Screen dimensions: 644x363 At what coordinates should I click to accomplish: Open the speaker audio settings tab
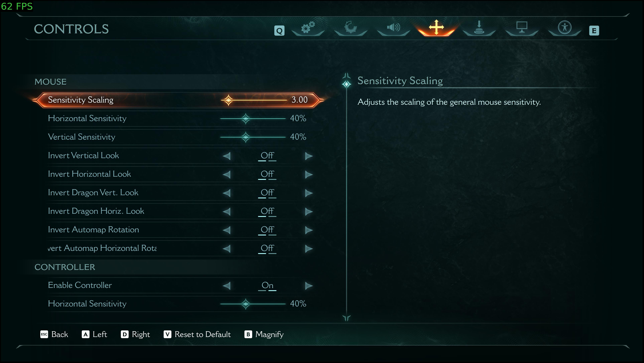click(x=393, y=28)
